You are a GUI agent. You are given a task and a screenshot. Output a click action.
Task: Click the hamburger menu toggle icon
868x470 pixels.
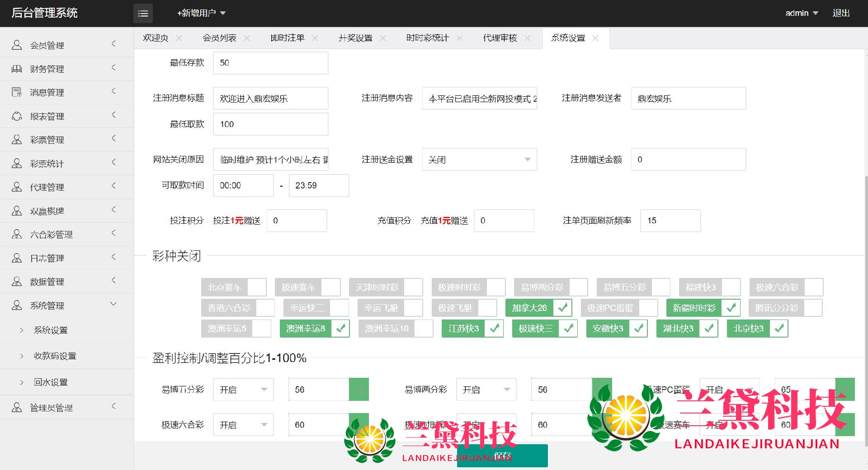click(143, 14)
